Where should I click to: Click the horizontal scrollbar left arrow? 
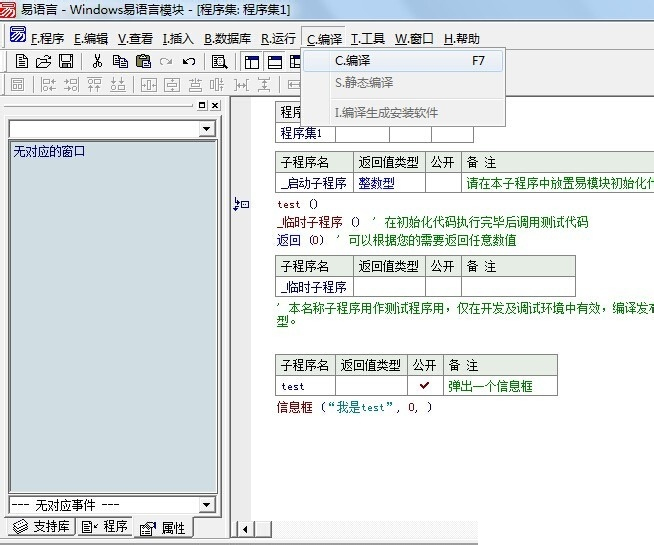coord(243,528)
